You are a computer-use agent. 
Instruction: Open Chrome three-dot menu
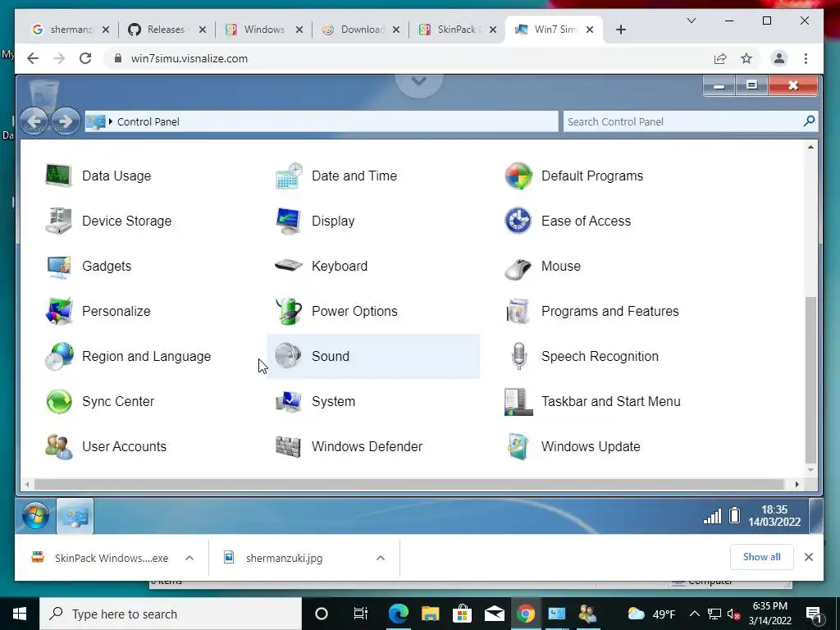coord(806,58)
